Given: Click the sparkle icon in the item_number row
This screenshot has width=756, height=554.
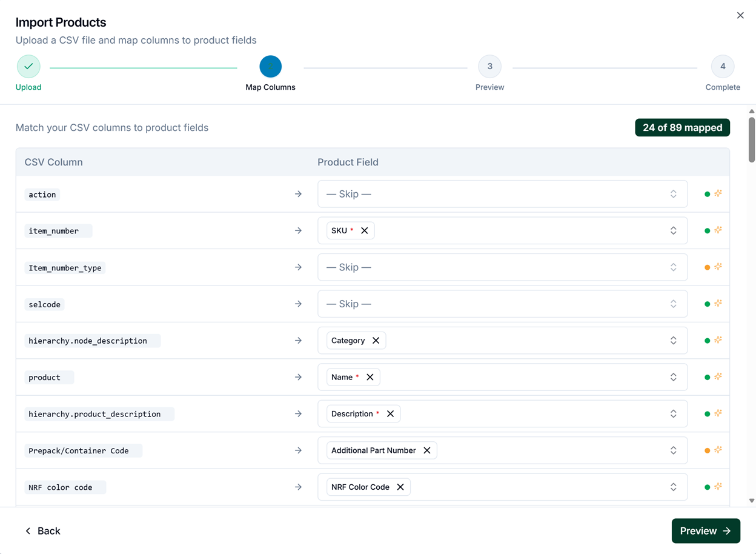Looking at the screenshot, I should pos(718,230).
